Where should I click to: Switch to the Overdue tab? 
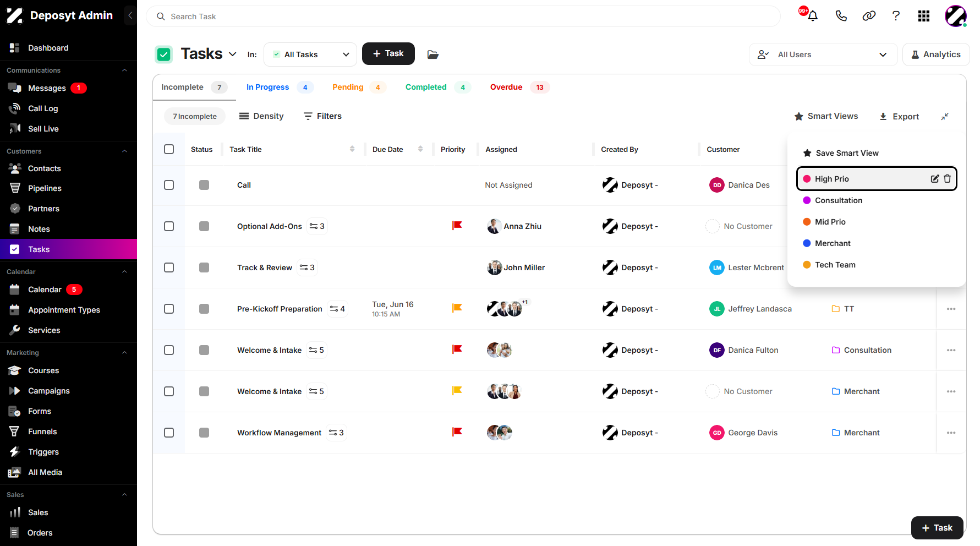click(x=519, y=87)
